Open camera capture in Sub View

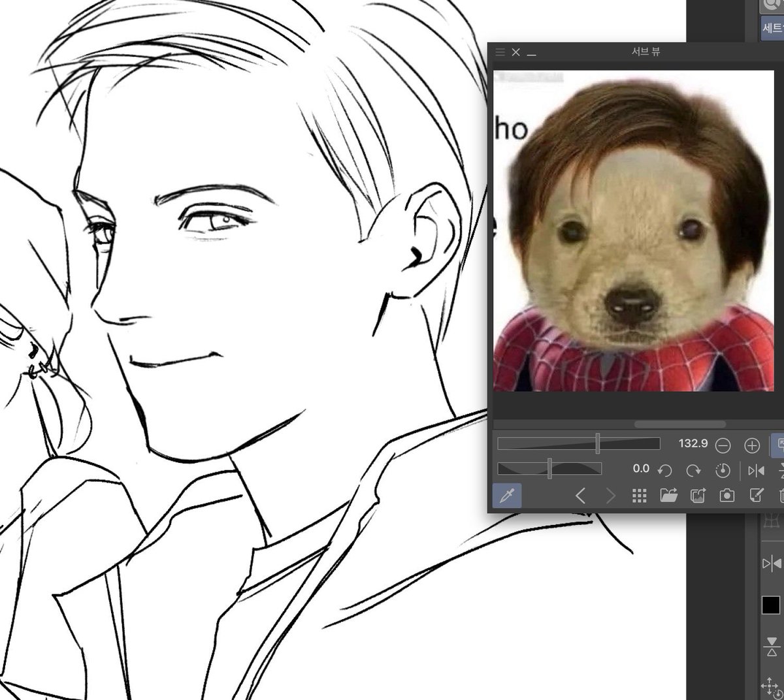[727, 496]
